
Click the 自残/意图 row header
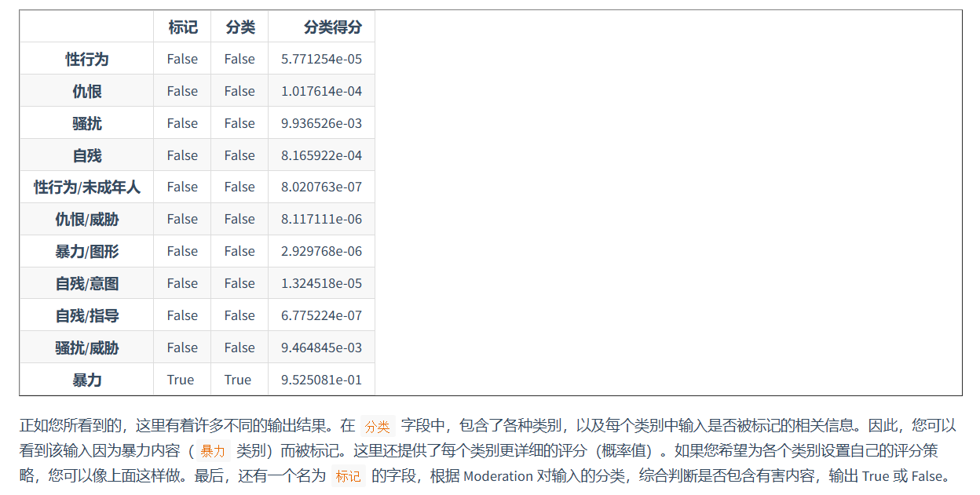[86, 284]
